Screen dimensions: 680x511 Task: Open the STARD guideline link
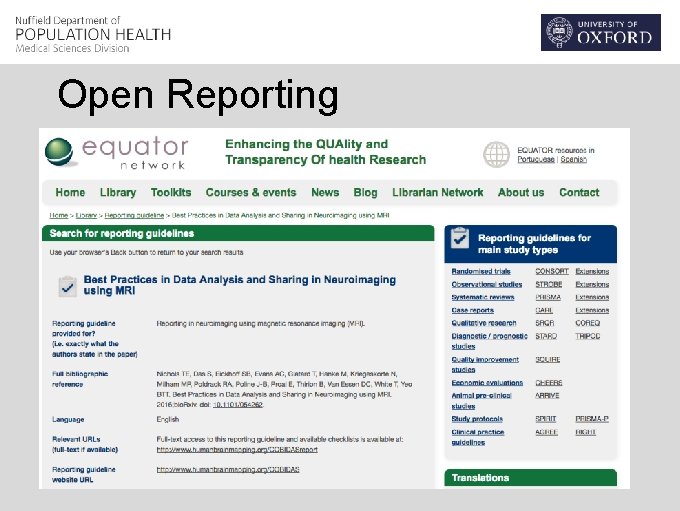pyautogui.click(x=546, y=336)
